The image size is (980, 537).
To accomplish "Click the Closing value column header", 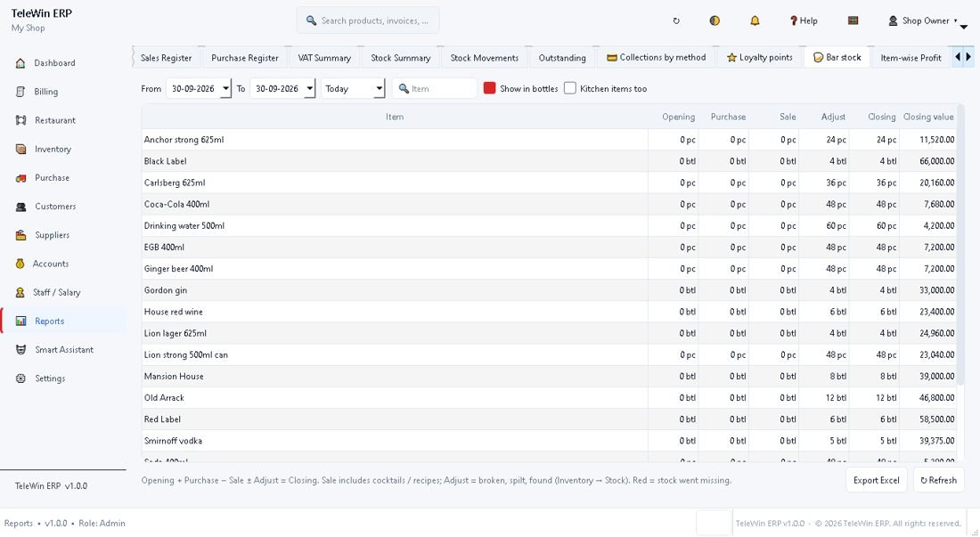I will 928,117.
